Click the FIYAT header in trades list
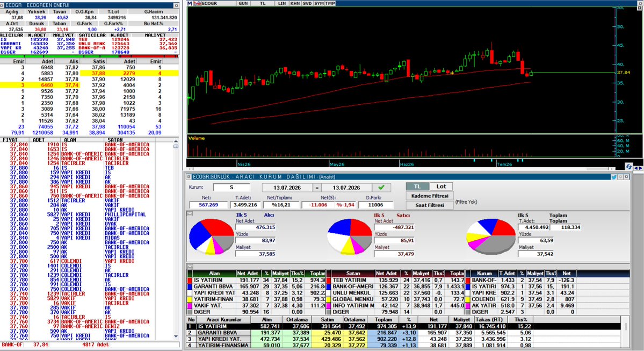 (x=10, y=140)
